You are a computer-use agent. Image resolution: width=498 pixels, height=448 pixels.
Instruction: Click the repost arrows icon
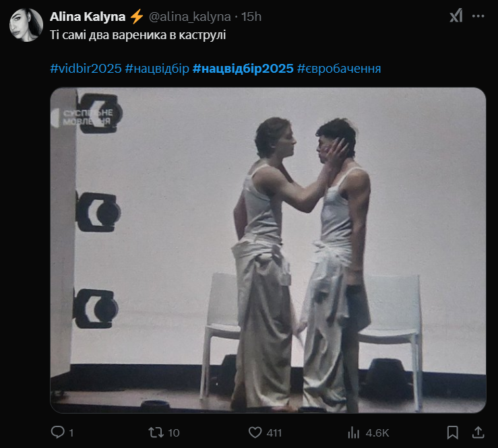(156, 433)
